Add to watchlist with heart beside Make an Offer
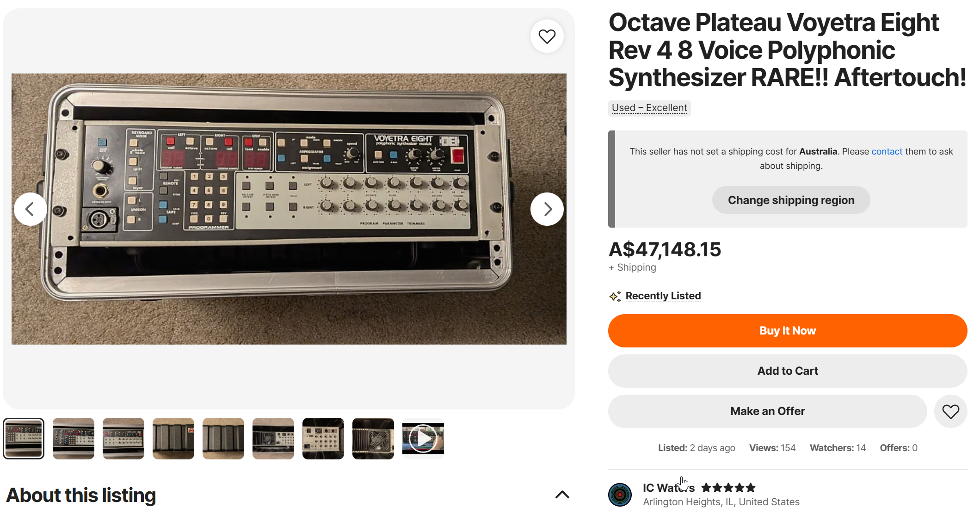980x514 pixels. [x=950, y=411]
